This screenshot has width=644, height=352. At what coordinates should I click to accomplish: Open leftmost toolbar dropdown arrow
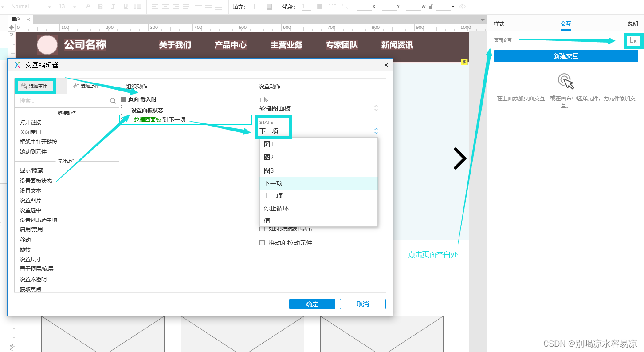(2, 7)
